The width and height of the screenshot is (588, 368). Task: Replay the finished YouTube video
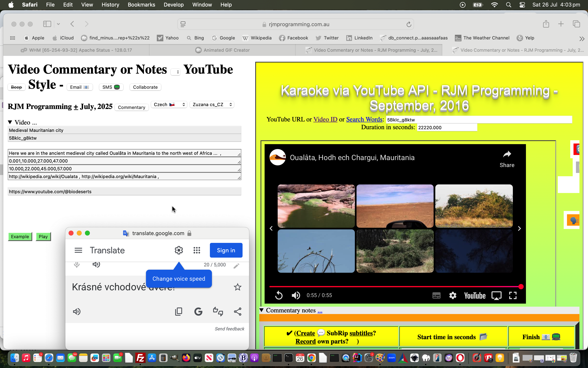(x=279, y=295)
